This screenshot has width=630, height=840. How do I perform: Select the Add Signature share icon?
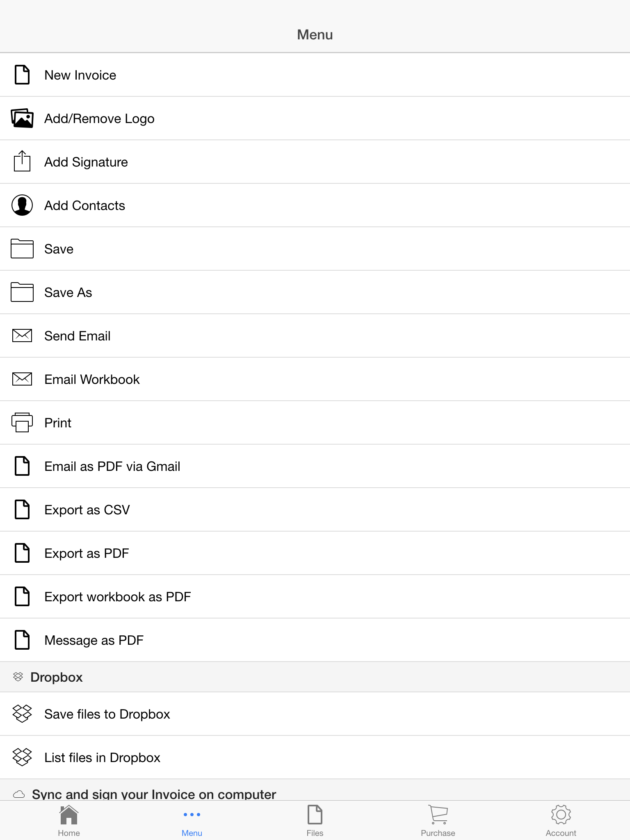pos(22,161)
